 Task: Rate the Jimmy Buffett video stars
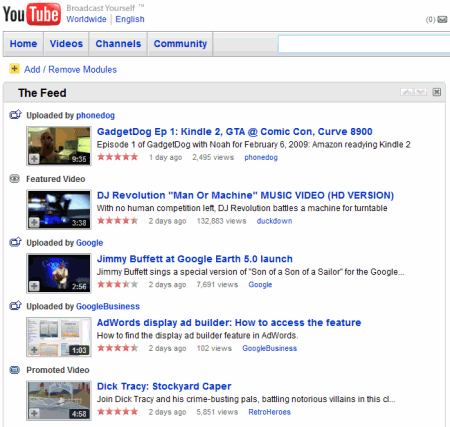point(117,284)
